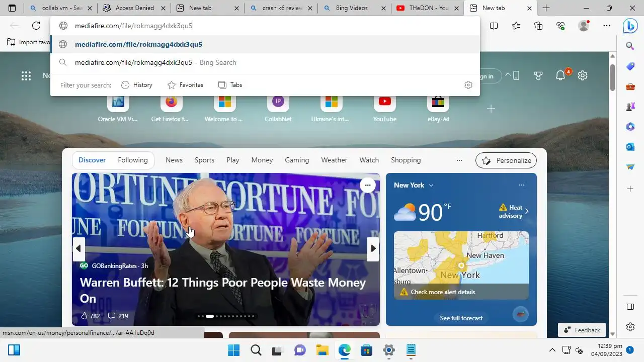
Task: Select the Following feed tab
Action: tap(133, 160)
